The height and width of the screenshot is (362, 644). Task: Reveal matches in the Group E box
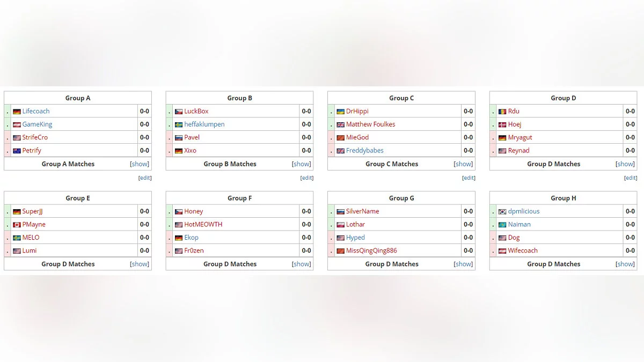[x=140, y=264]
